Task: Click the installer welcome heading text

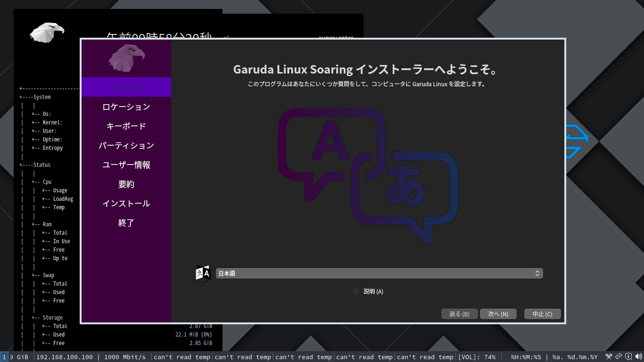Action: 366,70
